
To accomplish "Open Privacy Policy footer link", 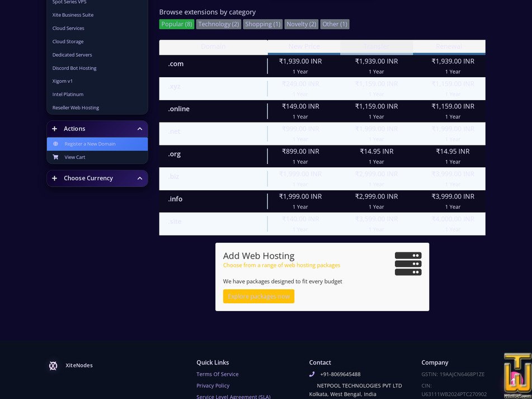I will coord(213,386).
